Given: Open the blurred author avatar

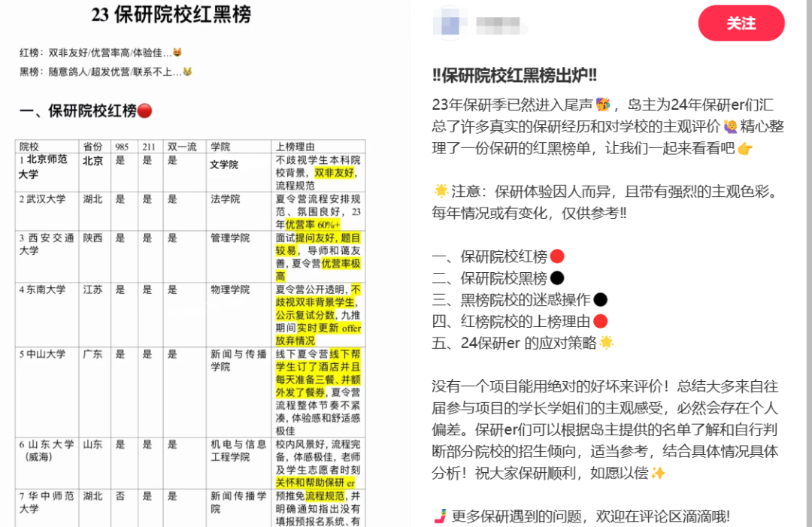Looking at the screenshot, I should coord(449,24).
